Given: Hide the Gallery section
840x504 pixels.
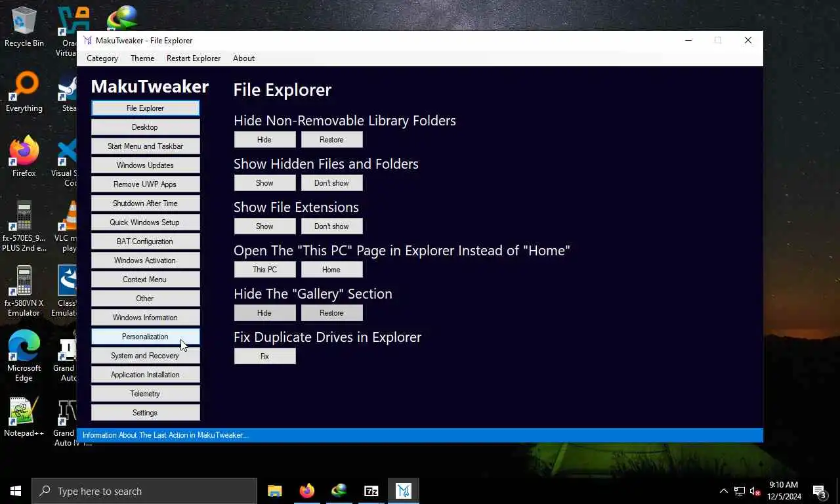Looking at the screenshot, I should 264,313.
